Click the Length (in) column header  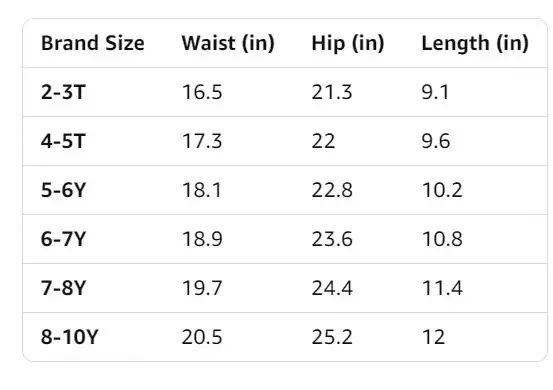475,44
